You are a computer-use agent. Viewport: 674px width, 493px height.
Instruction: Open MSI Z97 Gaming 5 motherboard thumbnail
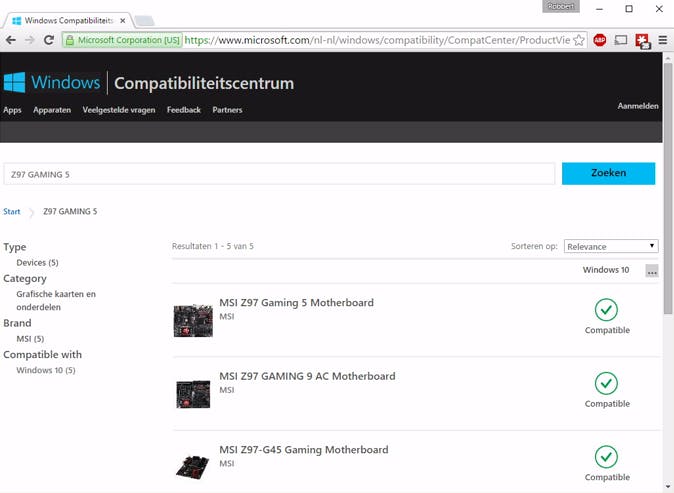193,321
